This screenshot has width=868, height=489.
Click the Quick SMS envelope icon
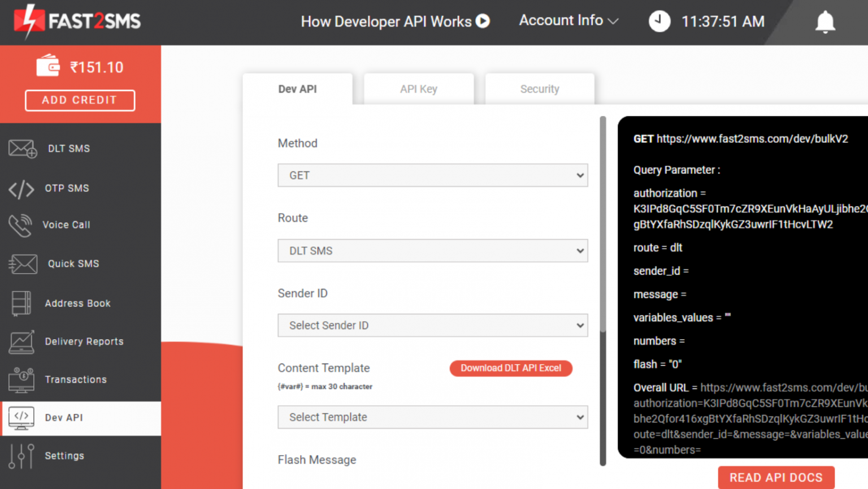[x=22, y=263]
